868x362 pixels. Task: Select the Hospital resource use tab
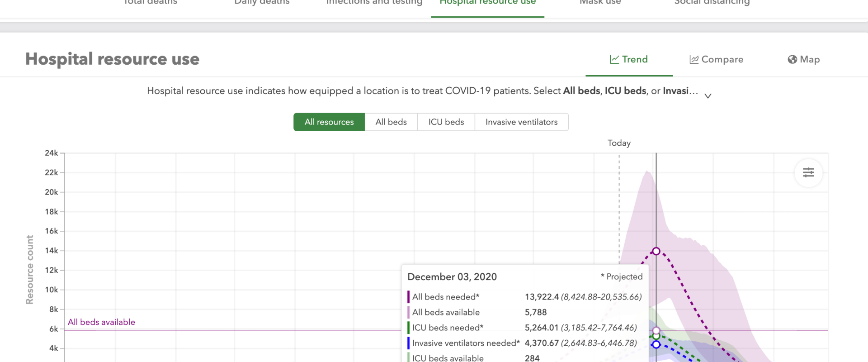click(487, 3)
